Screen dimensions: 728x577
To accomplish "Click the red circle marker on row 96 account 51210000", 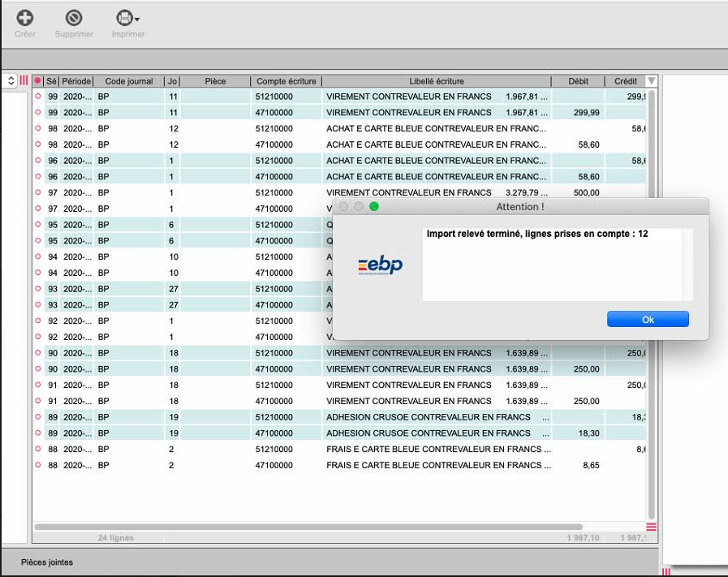I will click(38, 160).
